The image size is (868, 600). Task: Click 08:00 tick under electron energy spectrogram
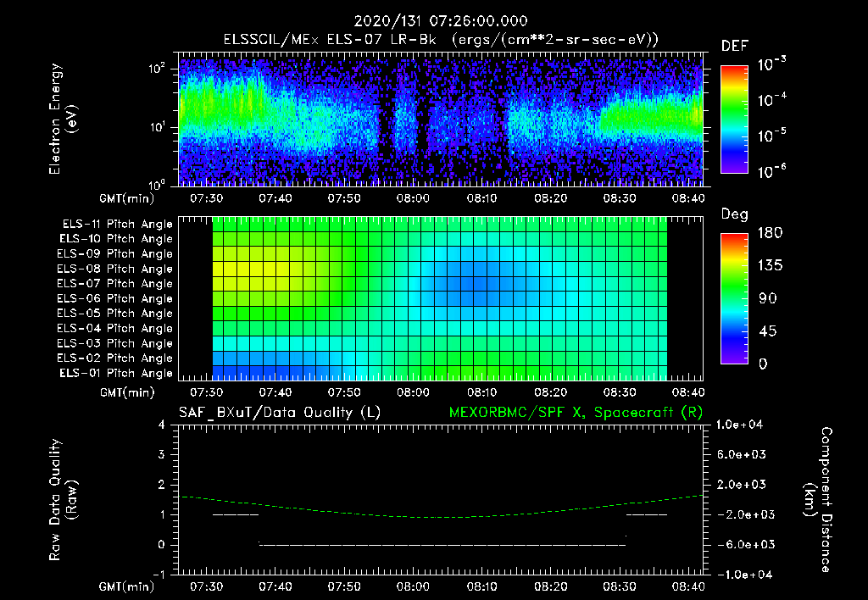coord(413,198)
